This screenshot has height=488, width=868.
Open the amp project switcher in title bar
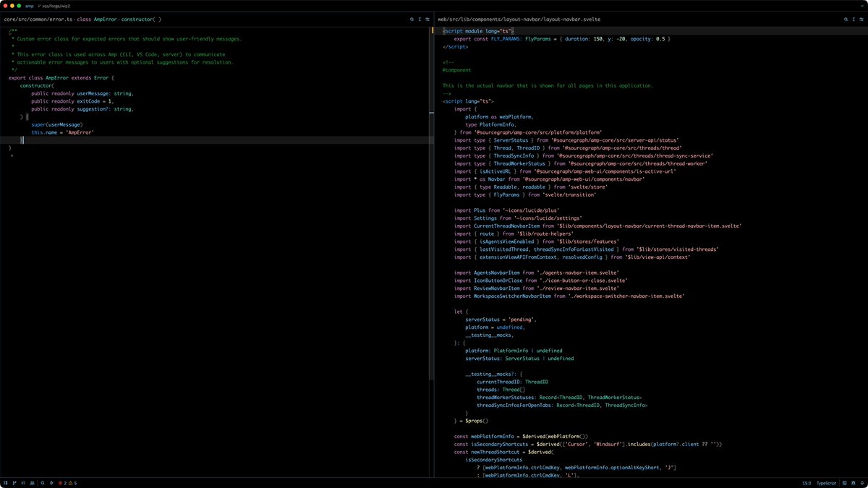click(x=30, y=6)
